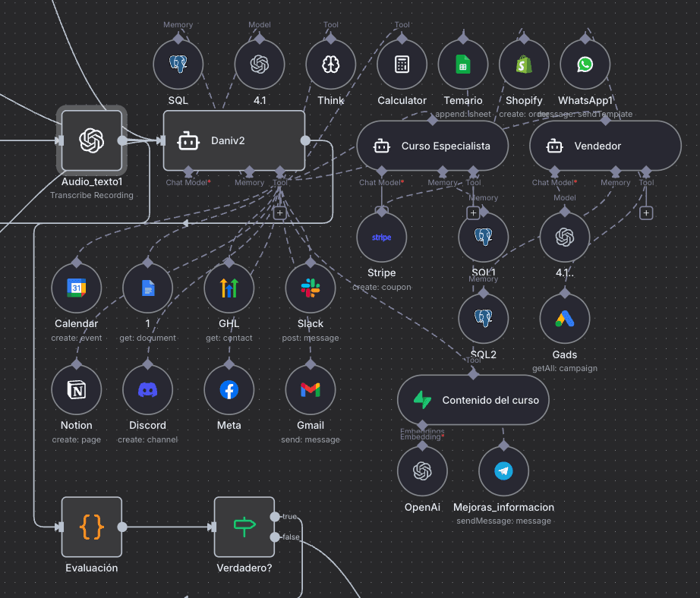Click the 'create: page' subtitle text

tap(77, 439)
